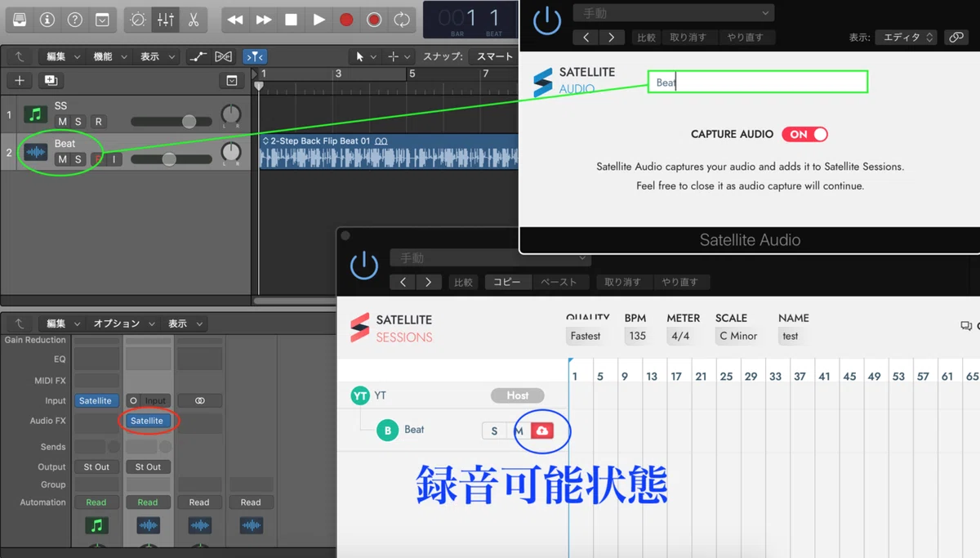Open the secondary crosshair tool menu
This screenshot has width=980, height=558.
coord(398,56)
